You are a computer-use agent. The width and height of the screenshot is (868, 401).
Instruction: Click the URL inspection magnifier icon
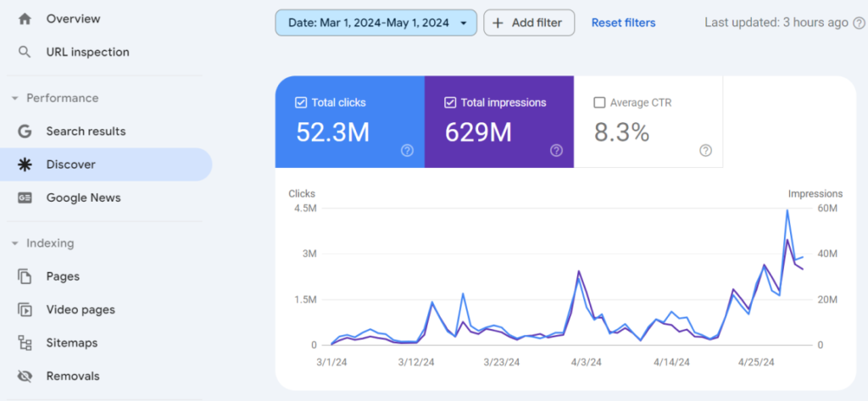(x=25, y=52)
